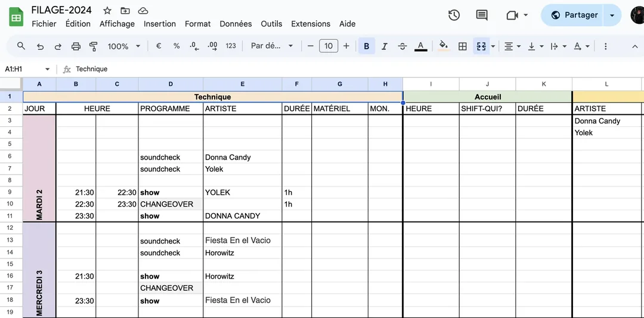Click the undo arrow icon
The image size is (644, 318).
(x=40, y=46)
